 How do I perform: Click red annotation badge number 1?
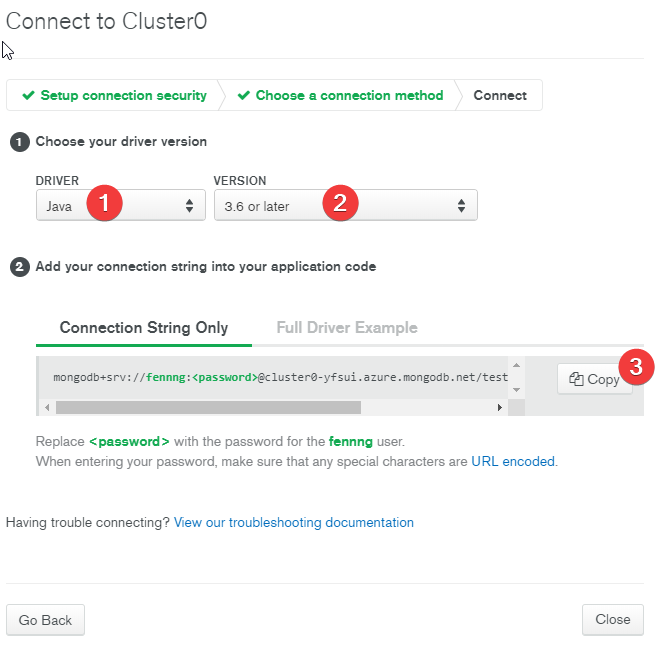pyautogui.click(x=104, y=203)
